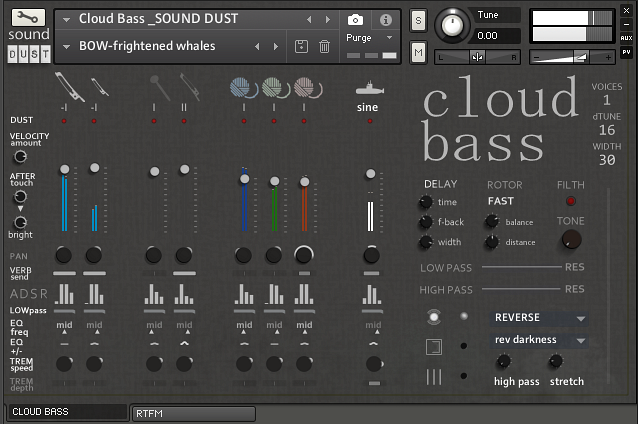Select the pink yarn ball icon
Screen dimensions: 638x424
click(x=308, y=88)
